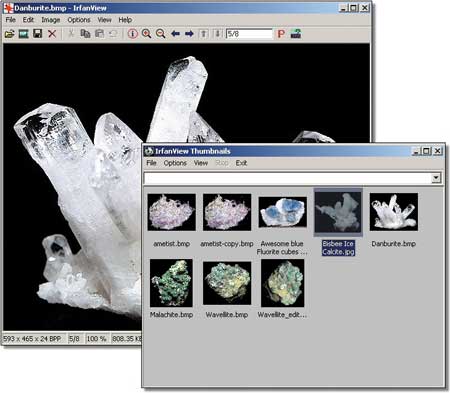The image size is (450, 393).
Task: Click the Wavellite.bmp file name label
Action: 227,315
